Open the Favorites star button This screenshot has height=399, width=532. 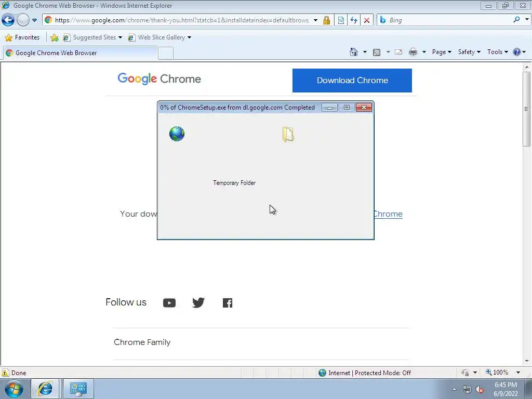click(x=22, y=37)
